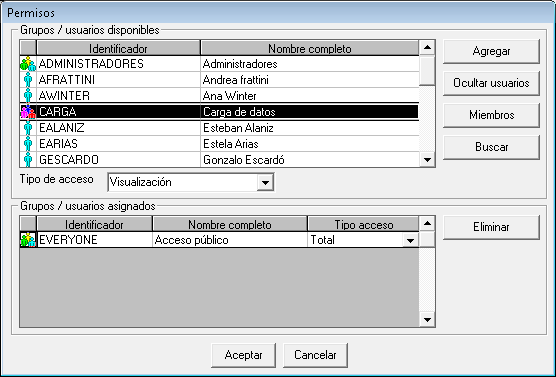Click the CARGA group icon

pyautogui.click(x=28, y=112)
